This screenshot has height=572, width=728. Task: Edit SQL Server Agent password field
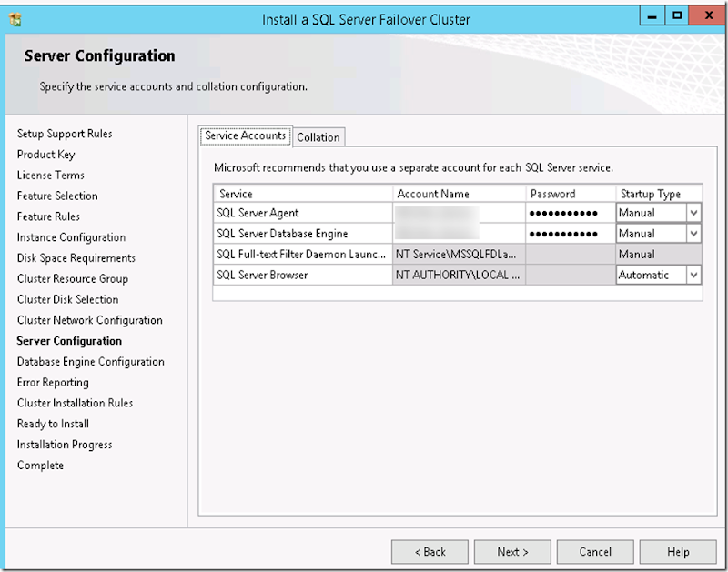(571, 213)
